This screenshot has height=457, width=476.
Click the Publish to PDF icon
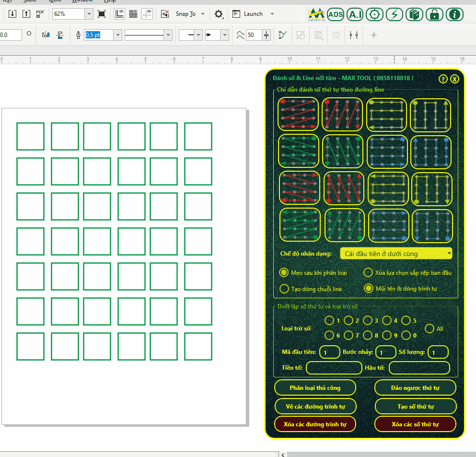(x=40, y=14)
